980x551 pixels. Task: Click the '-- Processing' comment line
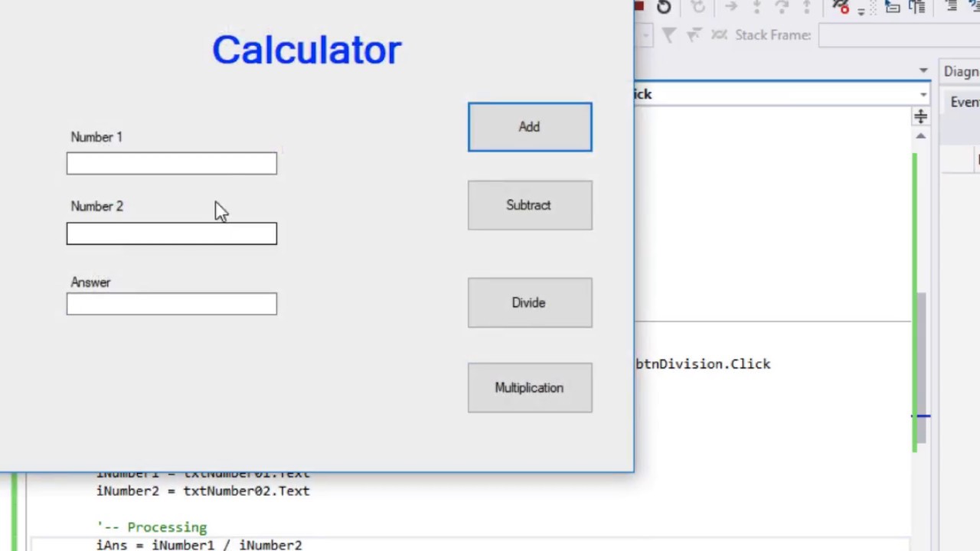click(x=152, y=527)
